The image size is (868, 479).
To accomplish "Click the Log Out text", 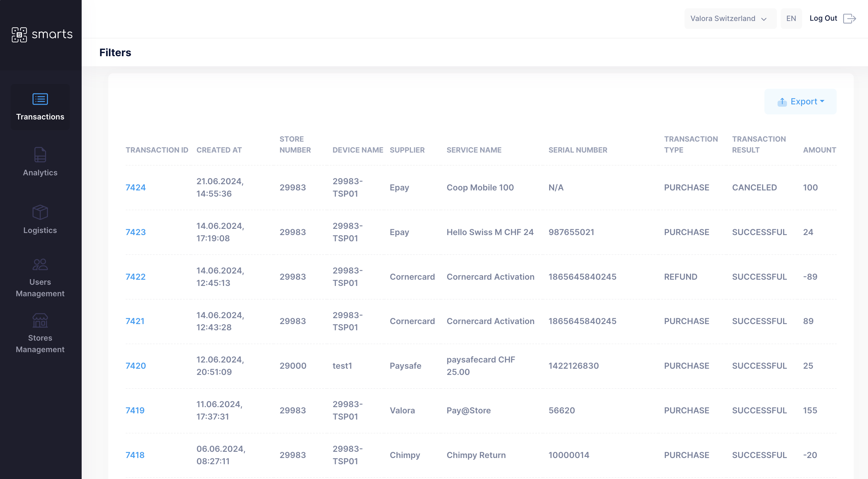I will [x=823, y=18].
